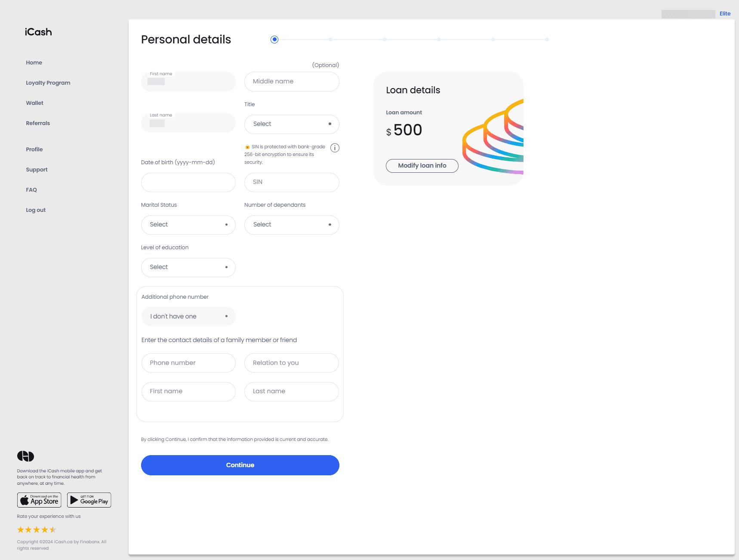Click the iCash logo
The image size is (739, 560).
(x=38, y=31)
